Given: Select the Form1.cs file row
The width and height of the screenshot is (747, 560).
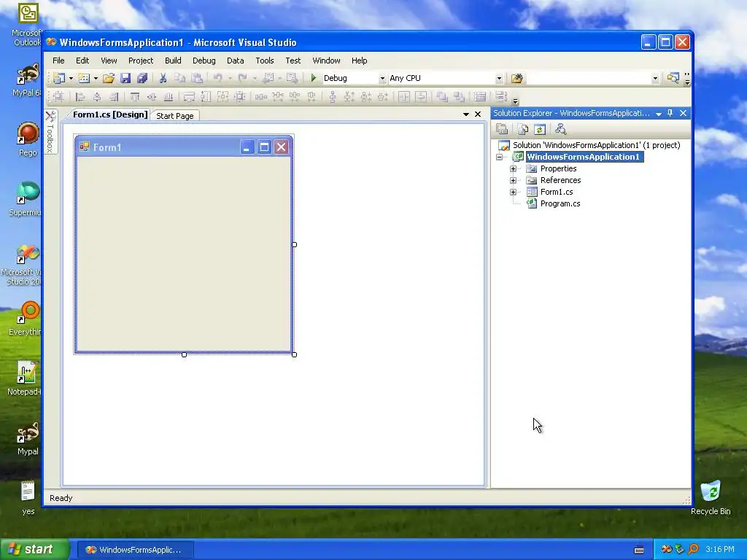Looking at the screenshot, I should pyautogui.click(x=556, y=192).
